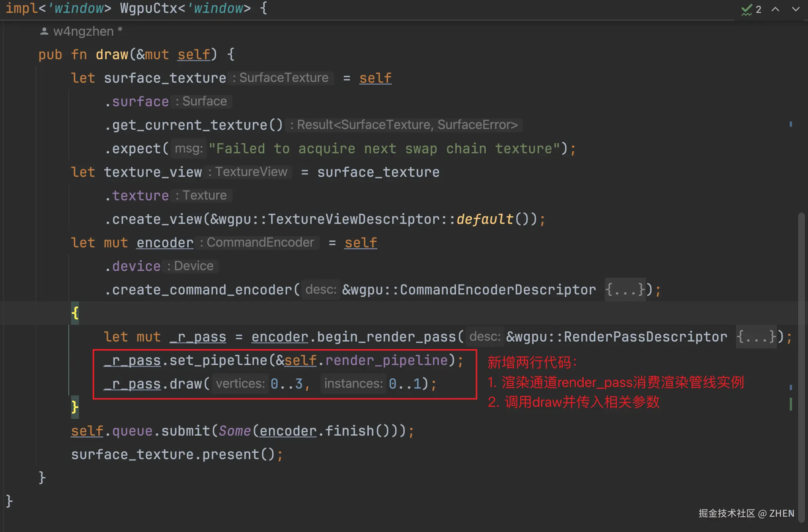
Task: Expand folded RenderPassDescriptor braces
Action: coord(756,337)
